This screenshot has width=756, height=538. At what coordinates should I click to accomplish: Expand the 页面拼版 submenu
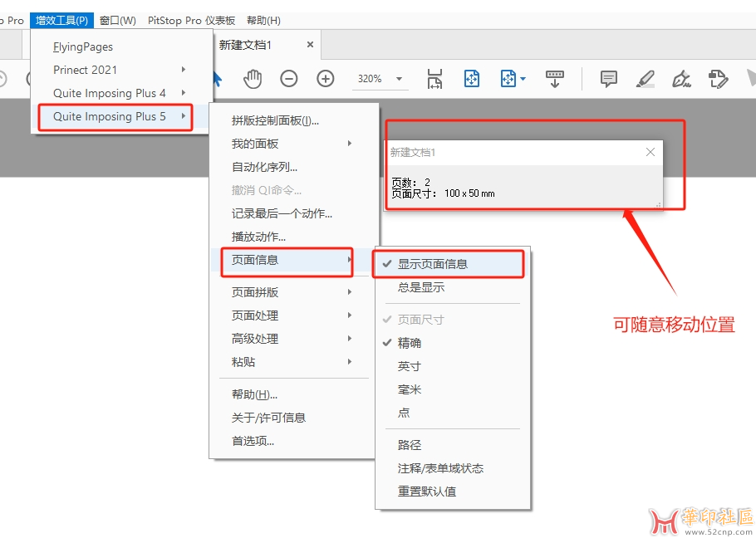tap(294, 292)
